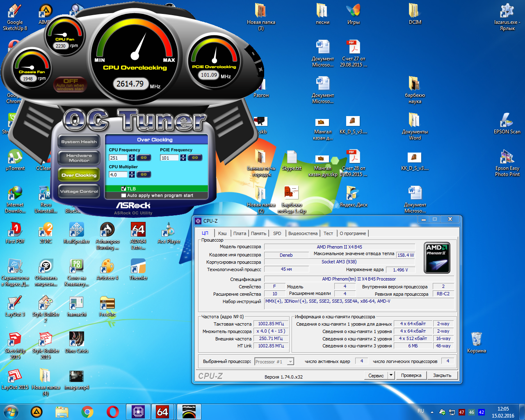Switch to the Видеосистема tab
The image size is (525, 420).
coord(303,233)
